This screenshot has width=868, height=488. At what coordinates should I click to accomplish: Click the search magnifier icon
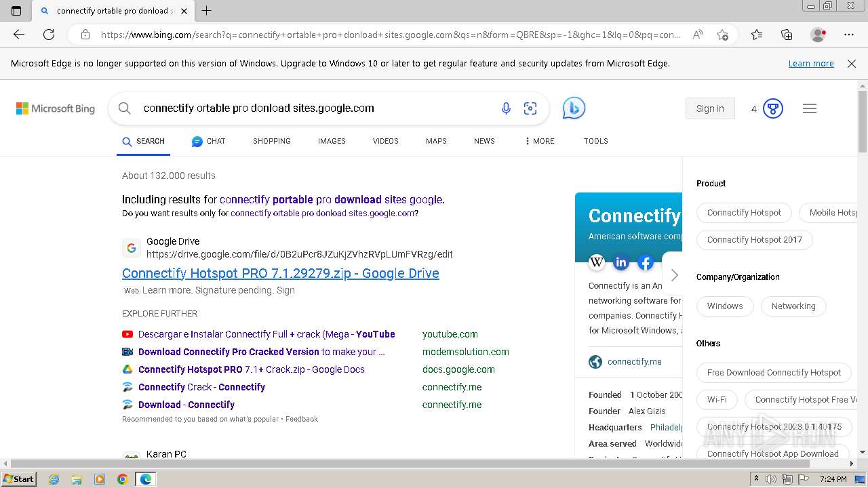click(124, 108)
